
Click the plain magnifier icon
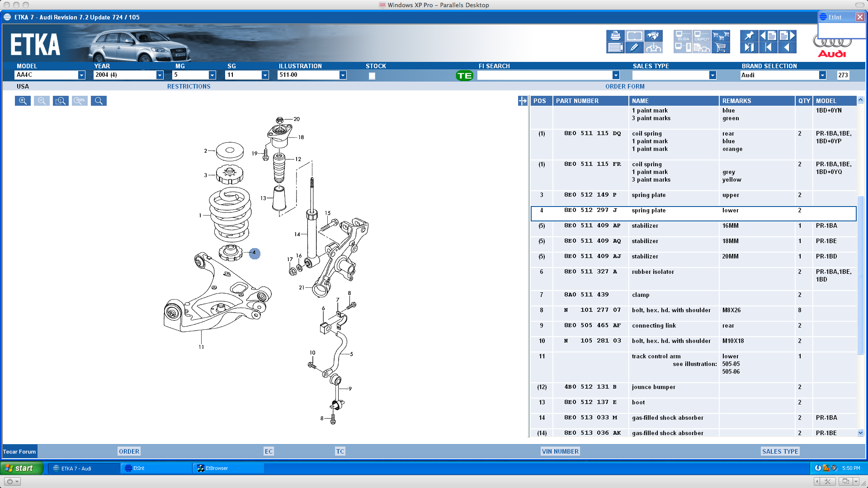(99, 101)
